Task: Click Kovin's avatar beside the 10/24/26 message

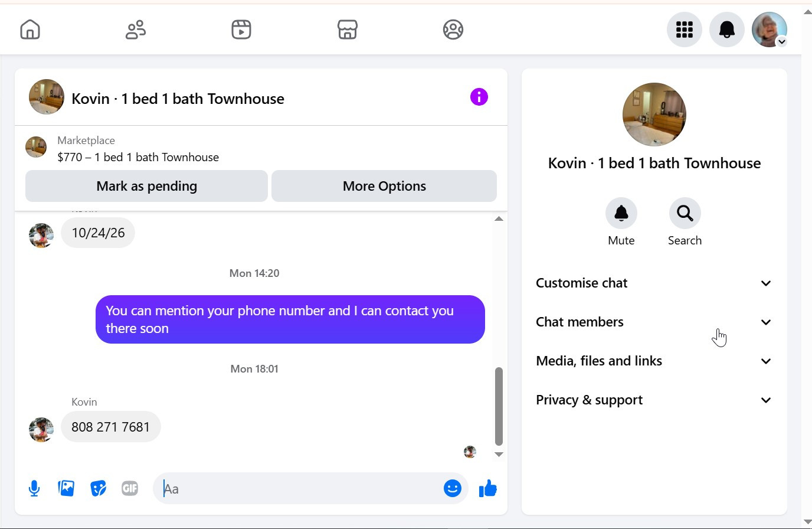Action: (41, 236)
